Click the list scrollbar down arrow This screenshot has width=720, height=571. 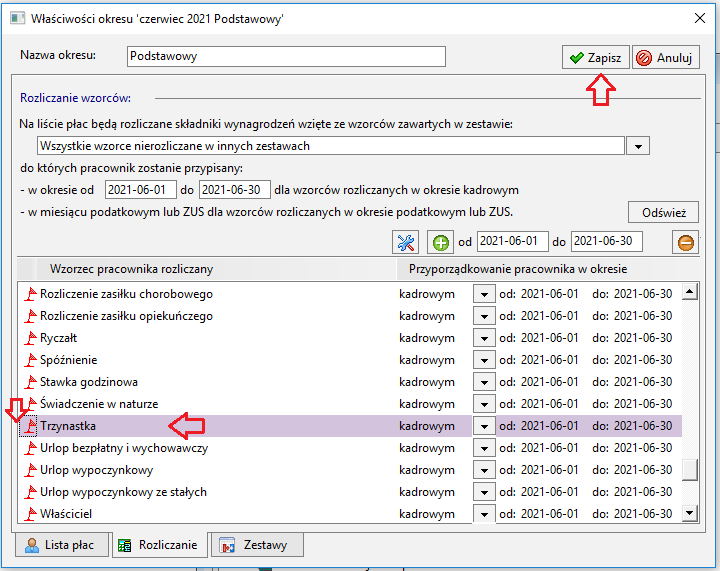coord(690,513)
